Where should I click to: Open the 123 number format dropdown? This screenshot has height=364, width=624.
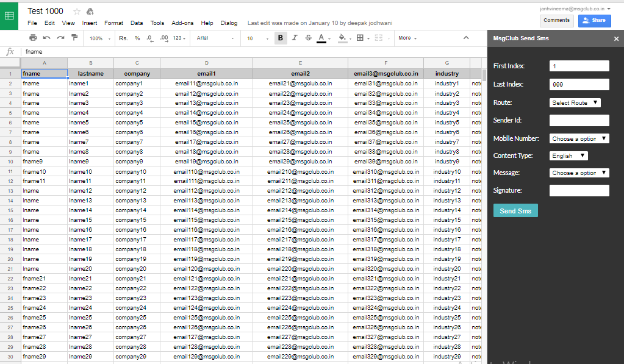pyautogui.click(x=179, y=38)
